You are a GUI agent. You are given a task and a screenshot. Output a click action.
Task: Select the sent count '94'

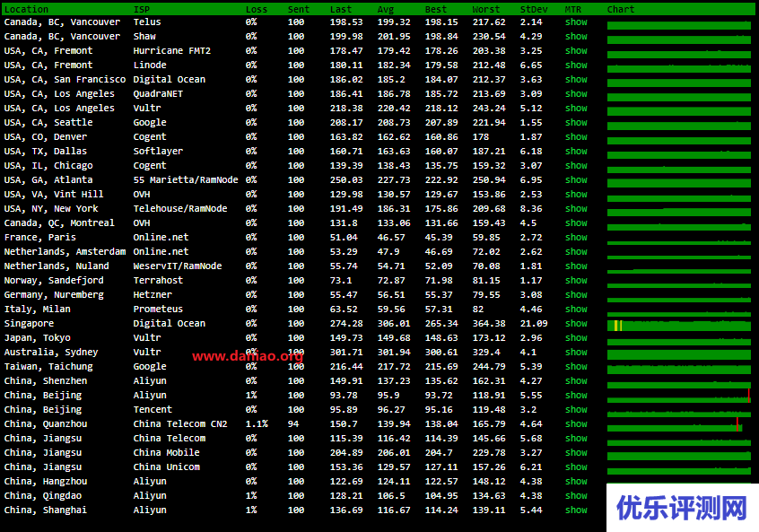(x=293, y=424)
